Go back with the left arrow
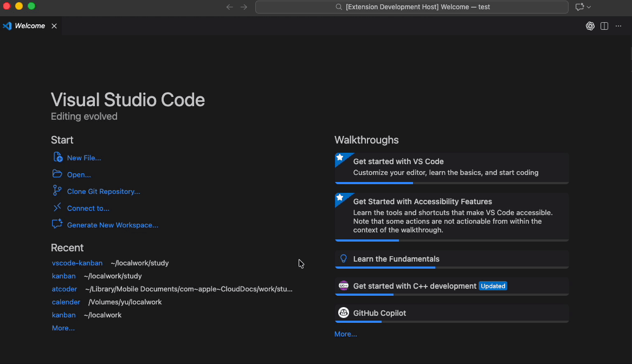The width and height of the screenshot is (632, 364). click(x=229, y=7)
